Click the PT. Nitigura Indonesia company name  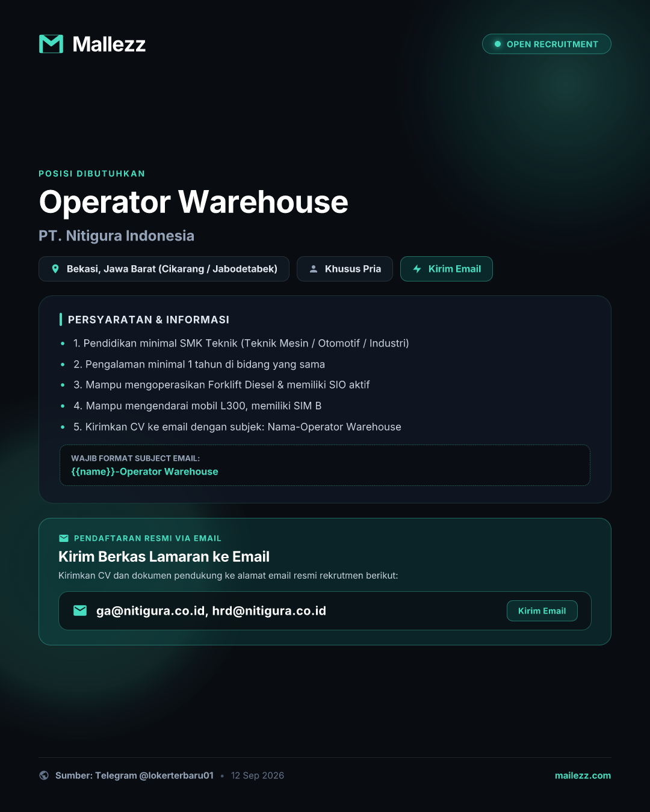tap(117, 236)
